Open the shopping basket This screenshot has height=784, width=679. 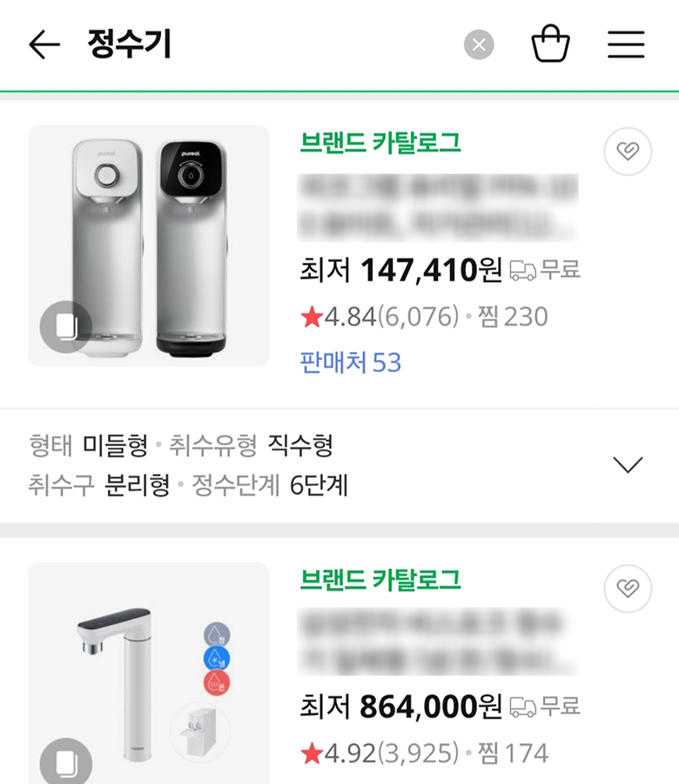[x=550, y=44]
